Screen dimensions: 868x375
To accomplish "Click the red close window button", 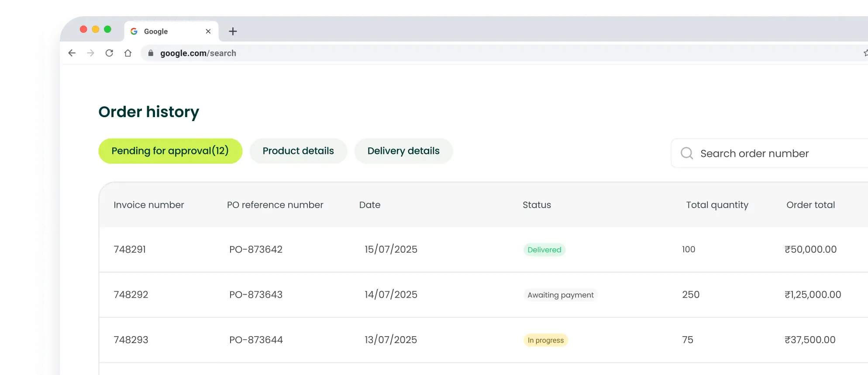I will [x=83, y=29].
